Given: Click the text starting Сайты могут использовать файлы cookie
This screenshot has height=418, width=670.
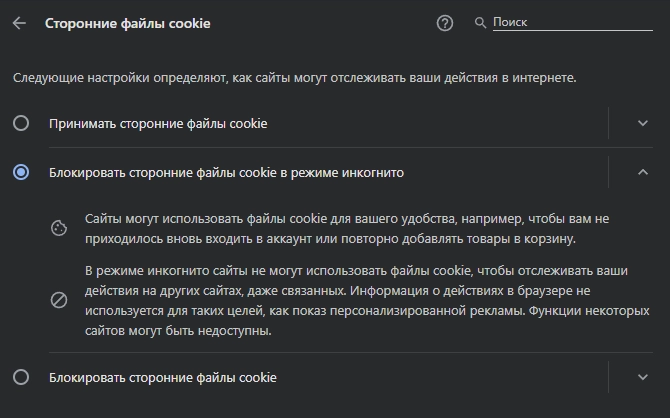Looking at the screenshot, I should coord(347,229).
